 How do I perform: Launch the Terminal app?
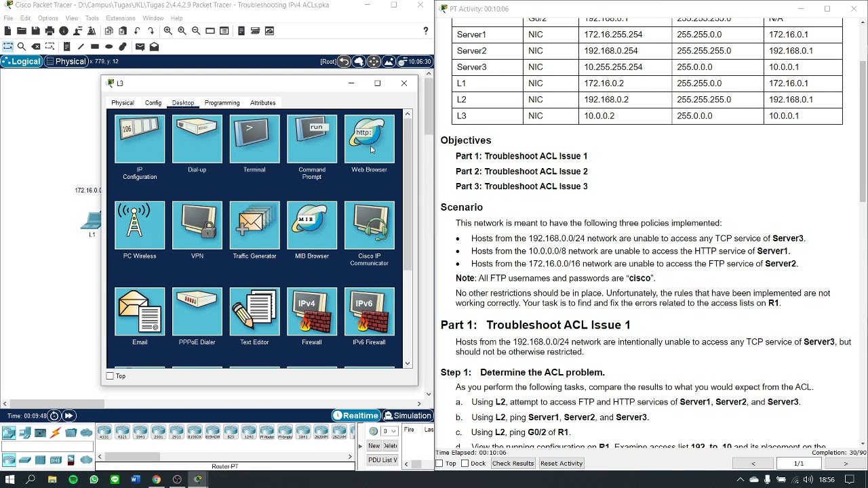click(x=254, y=140)
